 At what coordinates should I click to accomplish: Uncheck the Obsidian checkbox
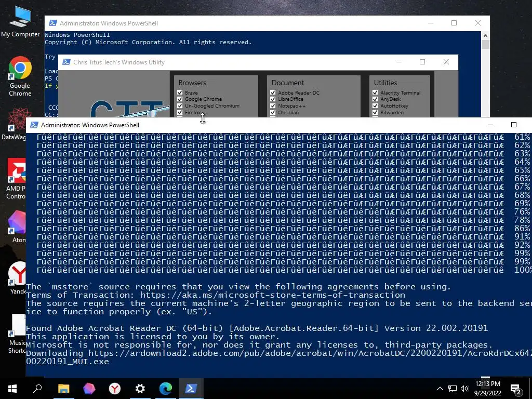273,112
